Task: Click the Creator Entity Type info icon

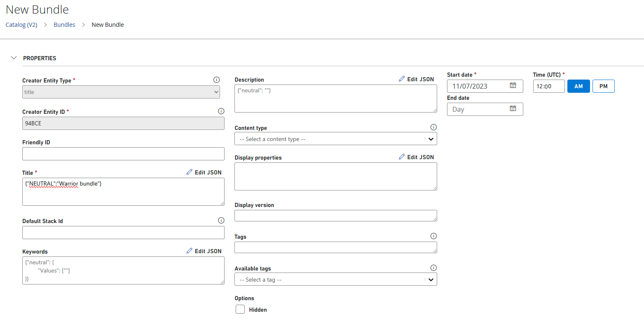Action: pos(216,80)
